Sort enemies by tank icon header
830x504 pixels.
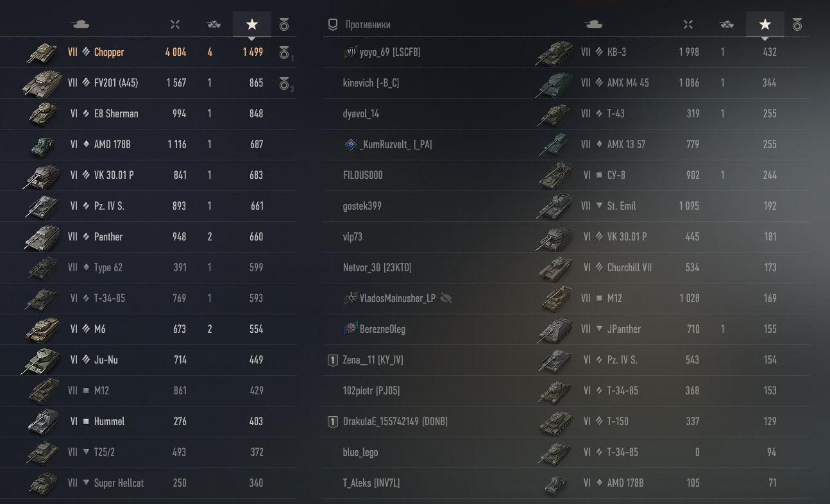click(x=593, y=24)
